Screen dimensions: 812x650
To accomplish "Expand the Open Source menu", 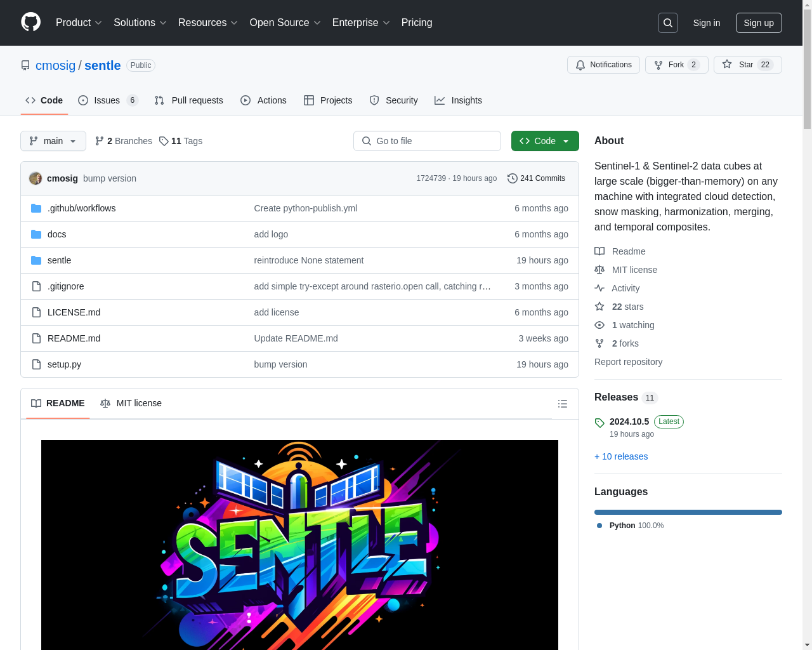I will pyautogui.click(x=285, y=22).
